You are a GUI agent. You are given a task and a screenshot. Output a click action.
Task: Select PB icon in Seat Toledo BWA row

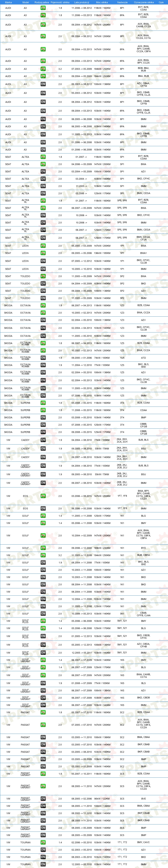(x=43, y=276)
